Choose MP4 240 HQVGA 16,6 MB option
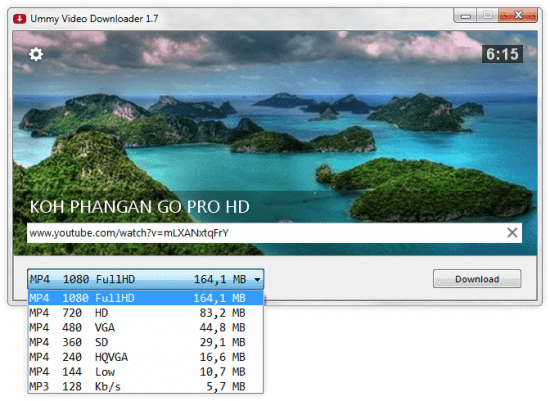550x401 pixels. 146,357
